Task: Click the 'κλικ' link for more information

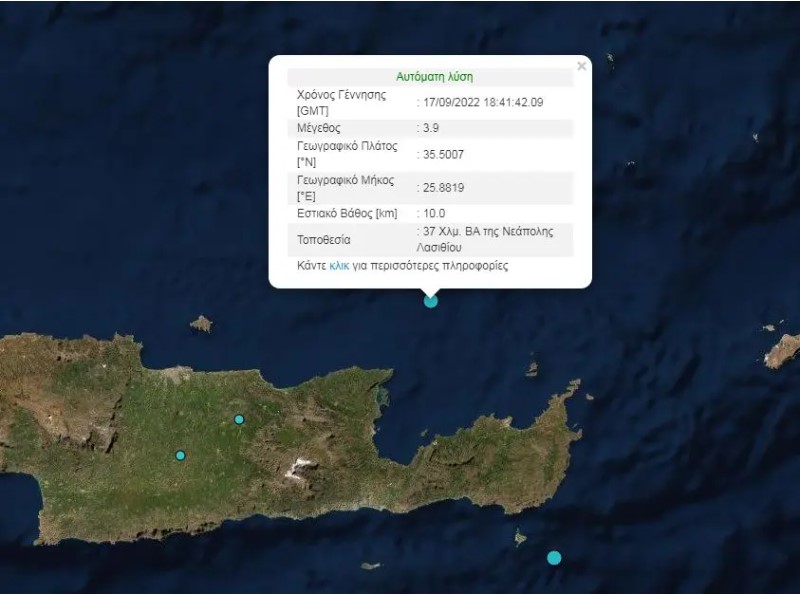Action: 339,266
